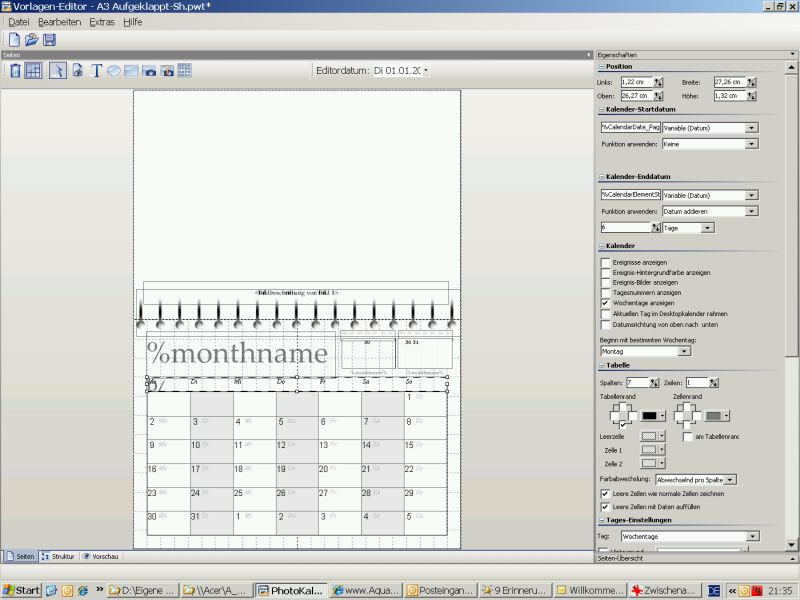Collapse the Position section
This screenshot has width=800, height=600.
[601, 66]
